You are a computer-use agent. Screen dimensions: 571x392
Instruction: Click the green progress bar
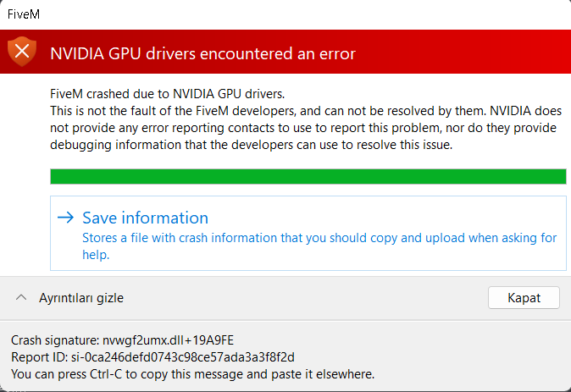click(308, 177)
